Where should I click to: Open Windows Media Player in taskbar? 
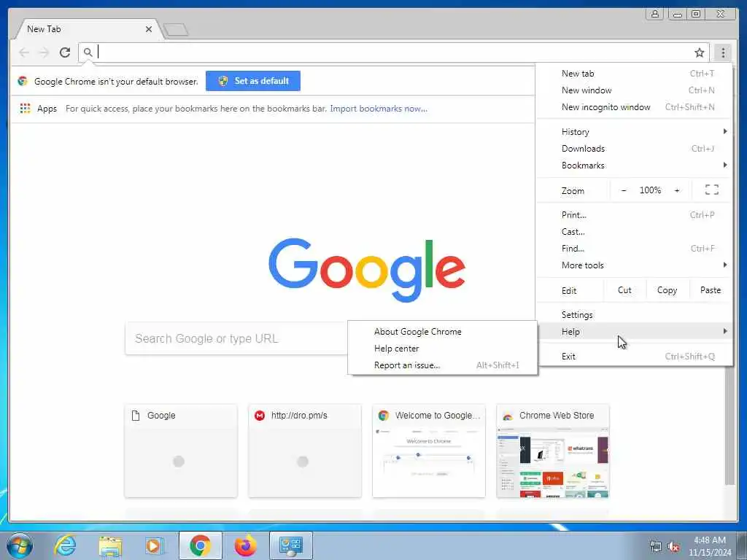click(x=154, y=545)
